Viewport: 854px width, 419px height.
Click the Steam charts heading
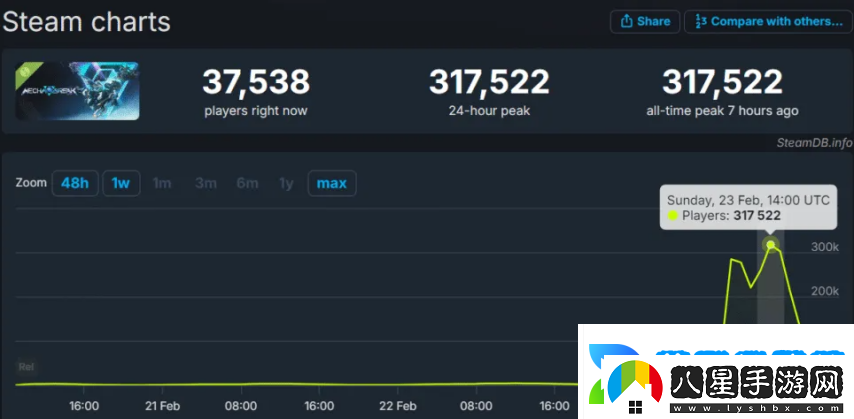[87, 22]
